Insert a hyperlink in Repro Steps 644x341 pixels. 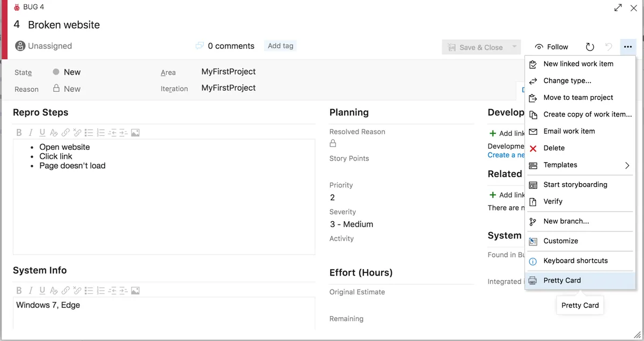click(x=66, y=132)
